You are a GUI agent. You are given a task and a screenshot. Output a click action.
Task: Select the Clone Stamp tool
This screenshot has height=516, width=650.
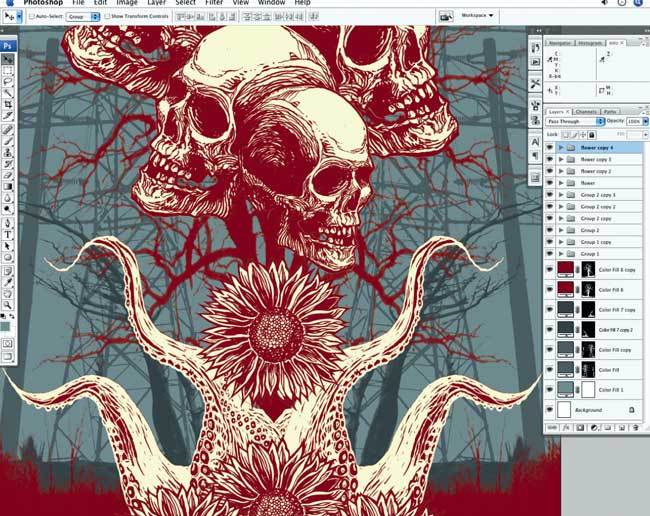tap(8, 153)
